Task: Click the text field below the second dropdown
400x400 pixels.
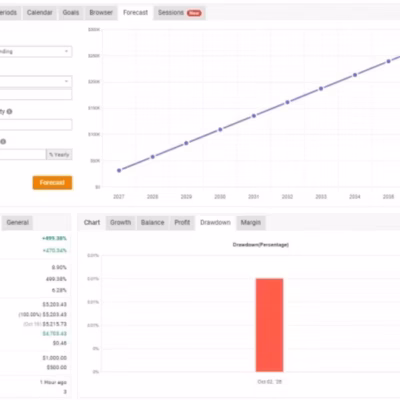Action: (x=35, y=94)
